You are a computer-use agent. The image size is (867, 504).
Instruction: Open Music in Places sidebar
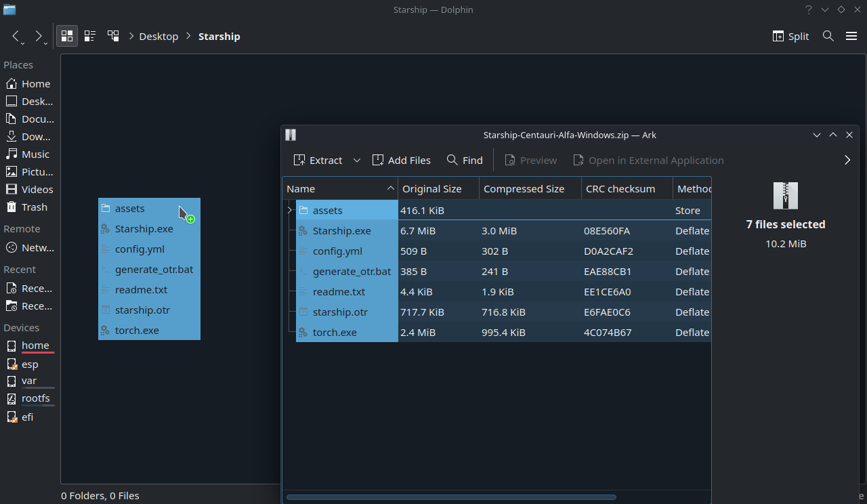[35, 154]
